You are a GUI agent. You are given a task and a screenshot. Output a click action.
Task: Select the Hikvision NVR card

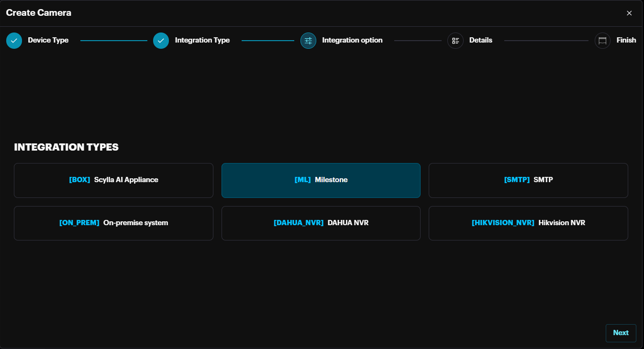[528, 223]
